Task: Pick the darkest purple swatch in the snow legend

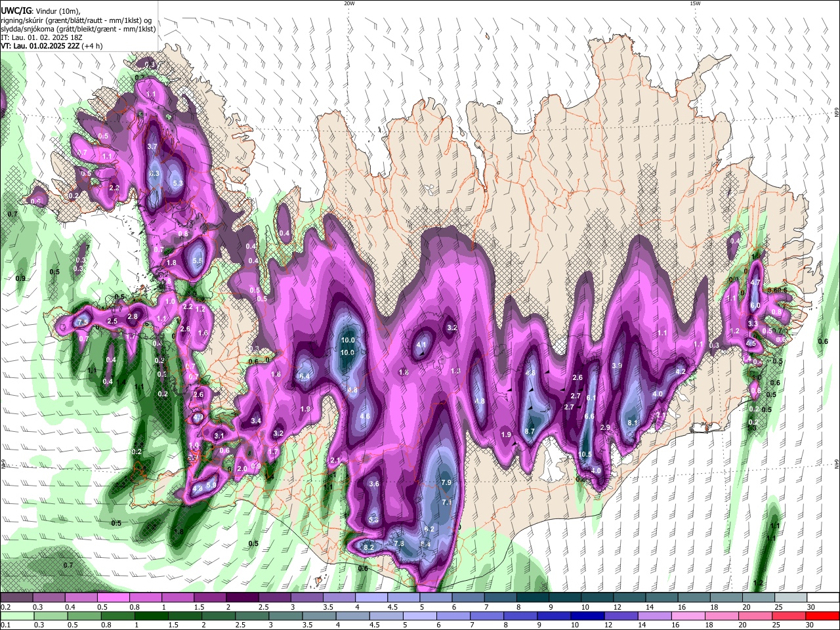Action: [241, 598]
